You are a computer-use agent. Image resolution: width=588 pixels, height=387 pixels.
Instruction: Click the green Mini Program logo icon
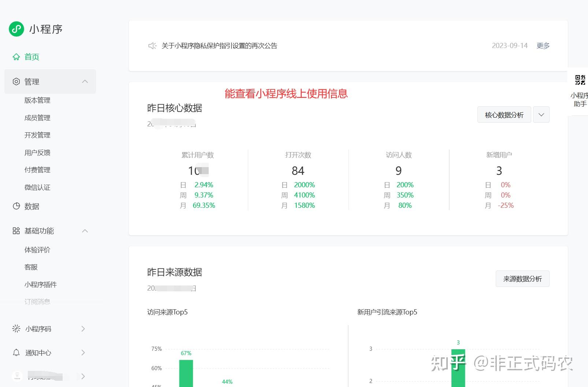point(16,29)
